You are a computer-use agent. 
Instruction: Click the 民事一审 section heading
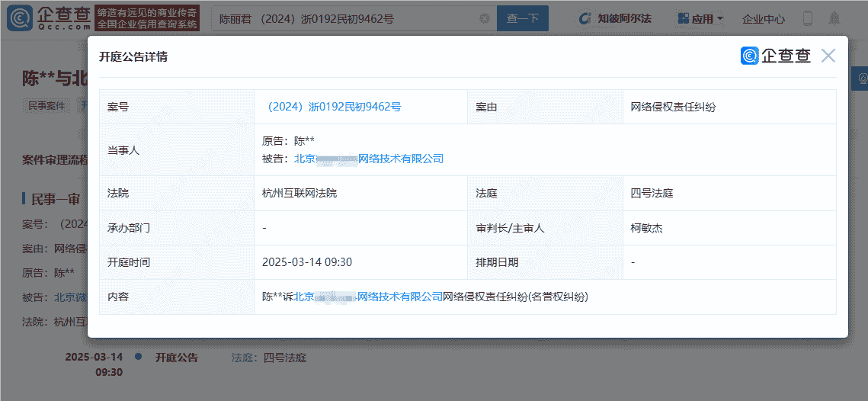(55, 200)
